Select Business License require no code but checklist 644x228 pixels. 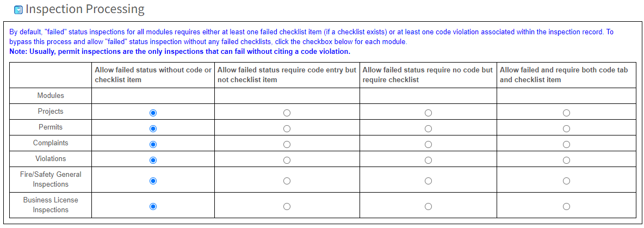click(x=428, y=206)
